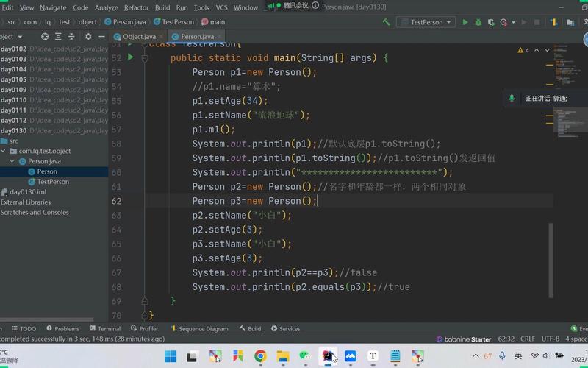Open the Navigate menu
Screen dimensions: 588x368
tap(53, 7)
